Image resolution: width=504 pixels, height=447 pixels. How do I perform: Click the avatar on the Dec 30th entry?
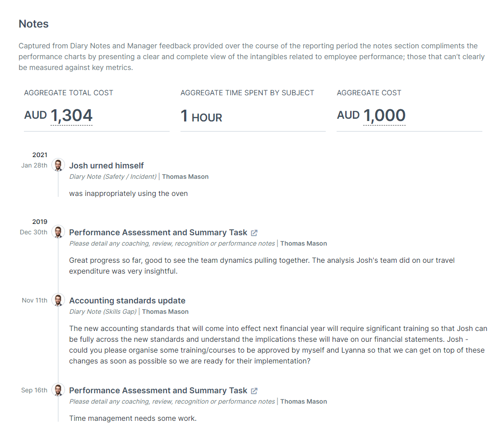(x=58, y=232)
